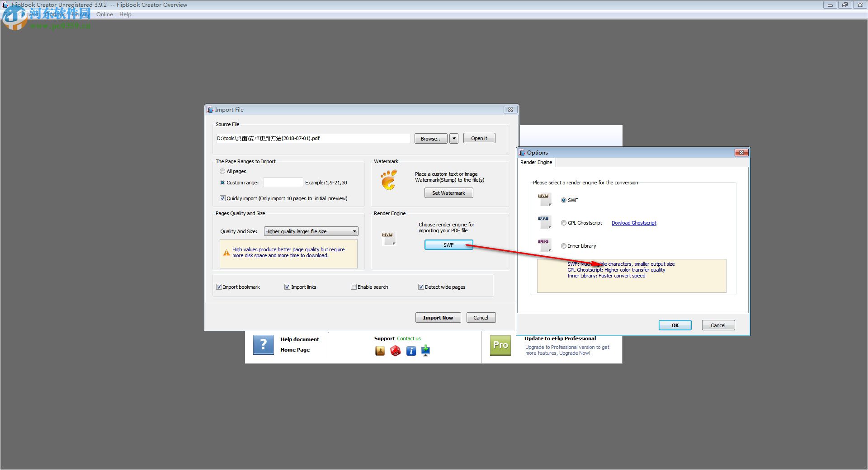Click the Set Watermark button
Image resolution: width=868 pixels, height=470 pixels.
[448, 193]
